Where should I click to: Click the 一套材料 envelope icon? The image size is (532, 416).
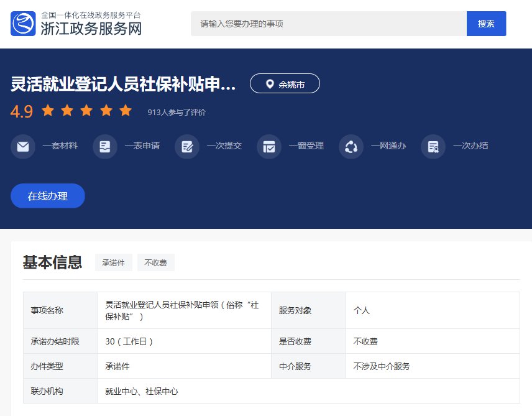click(23, 147)
